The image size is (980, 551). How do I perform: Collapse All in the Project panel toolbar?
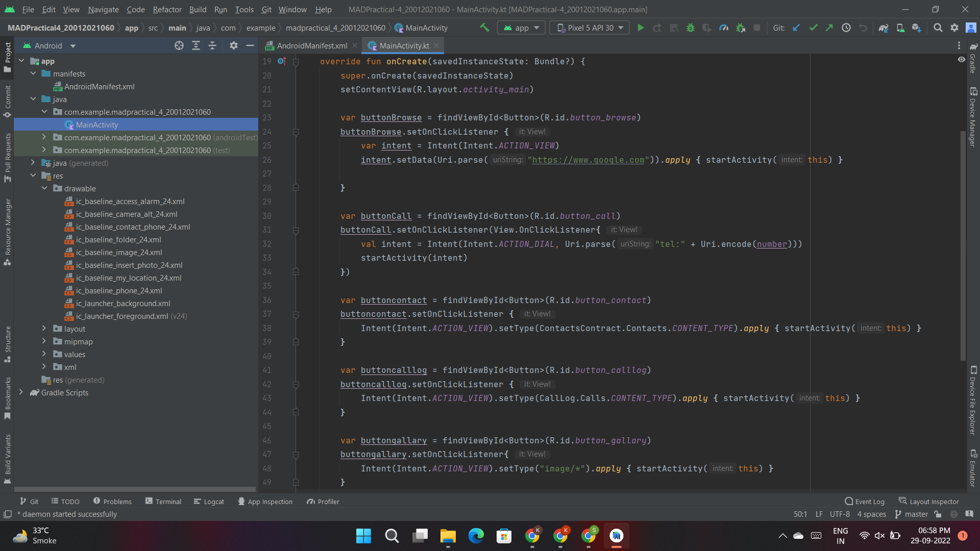(213, 45)
